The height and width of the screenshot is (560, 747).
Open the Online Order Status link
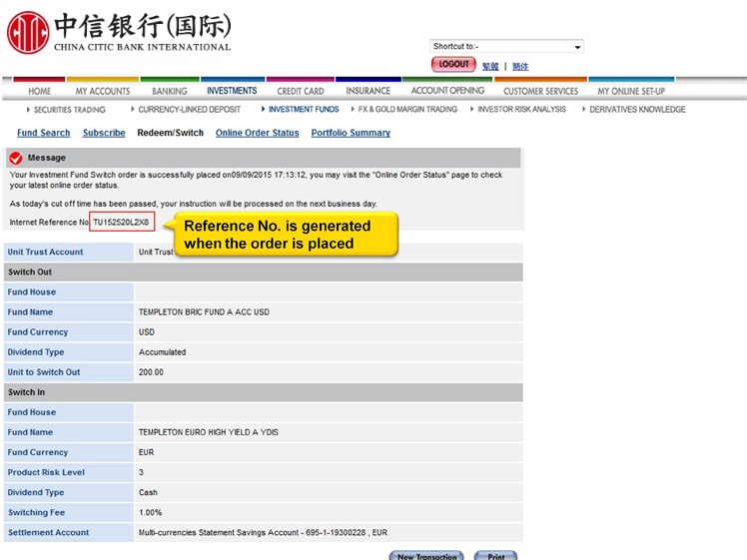coord(258,133)
